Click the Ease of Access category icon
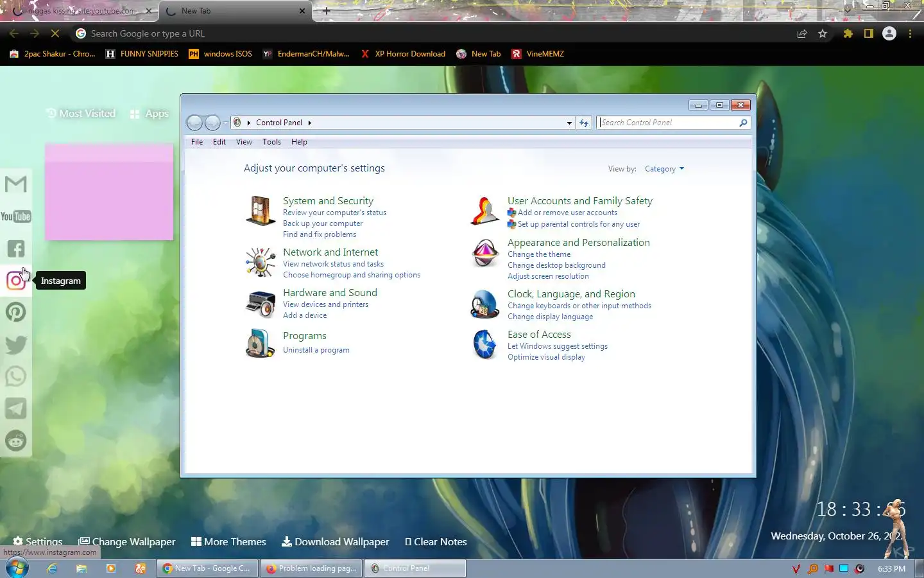The image size is (924, 578). point(485,344)
